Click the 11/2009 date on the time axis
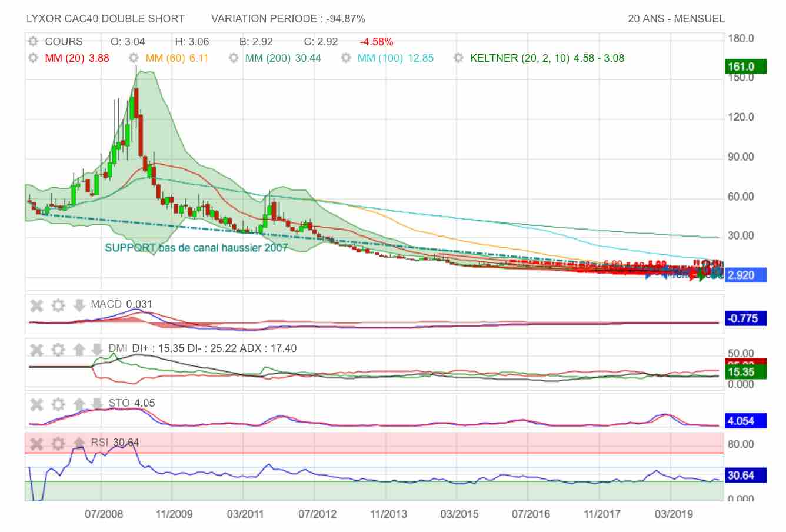 [174, 514]
